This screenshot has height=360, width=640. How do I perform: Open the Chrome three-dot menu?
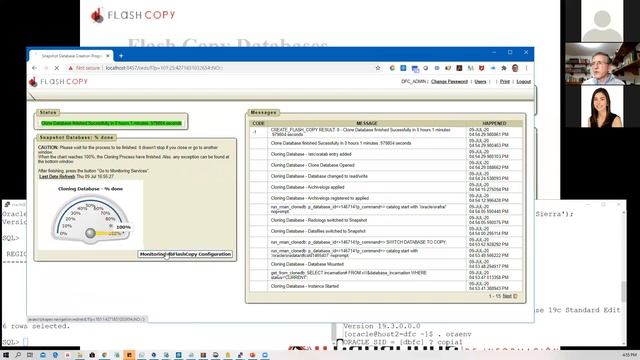coord(527,68)
